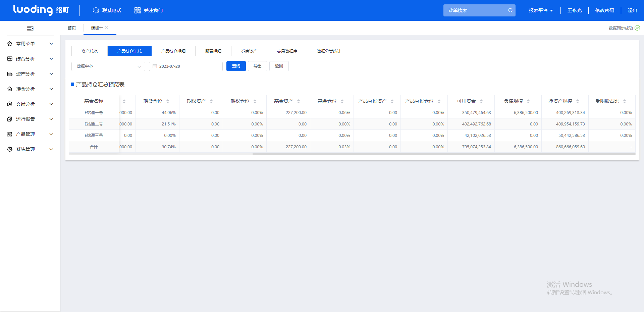Click the 返回 button
Viewport: 644px width, 312px height.
pos(279,66)
